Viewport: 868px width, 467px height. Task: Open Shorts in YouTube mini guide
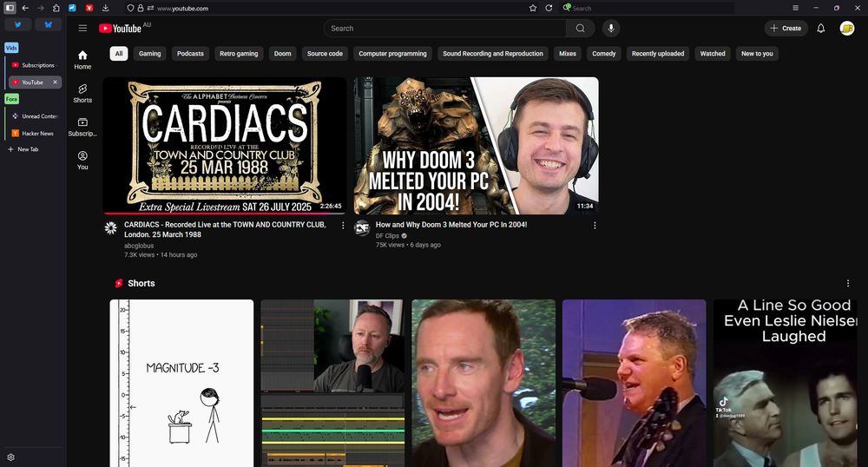[x=82, y=94]
